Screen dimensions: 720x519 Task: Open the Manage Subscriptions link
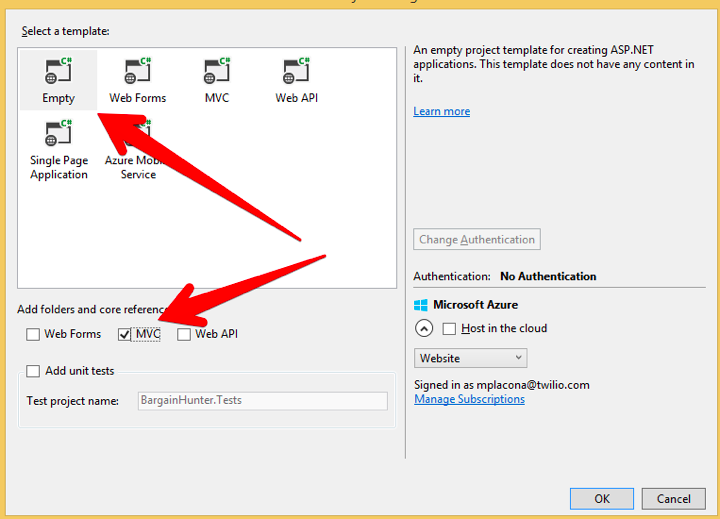click(469, 400)
